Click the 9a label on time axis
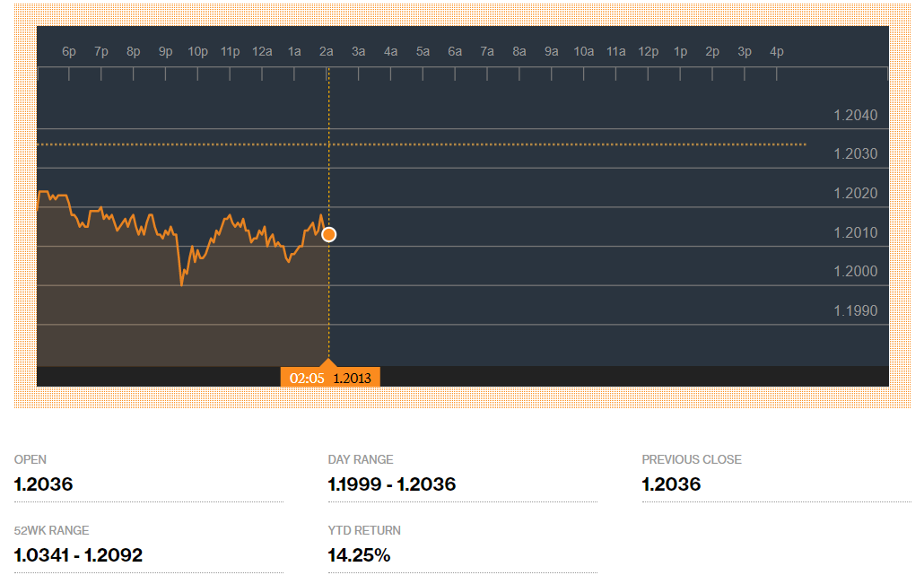 coord(552,52)
